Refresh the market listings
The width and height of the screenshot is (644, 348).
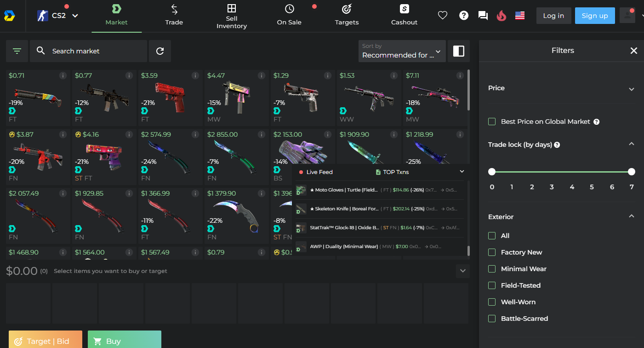click(x=160, y=51)
